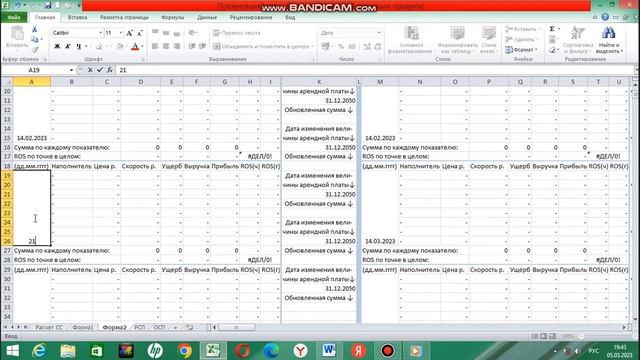Open Microsoft Word from the taskbar
640x360 pixels.
(x=329, y=351)
